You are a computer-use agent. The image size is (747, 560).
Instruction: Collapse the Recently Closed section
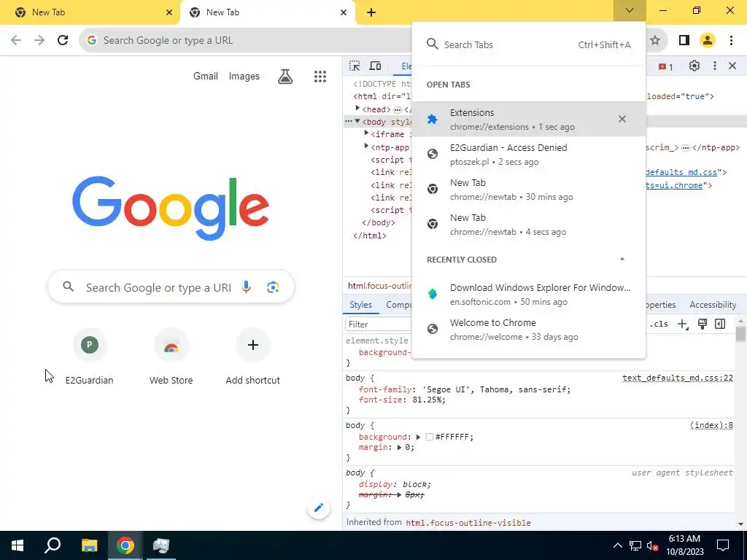pos(622,259)
